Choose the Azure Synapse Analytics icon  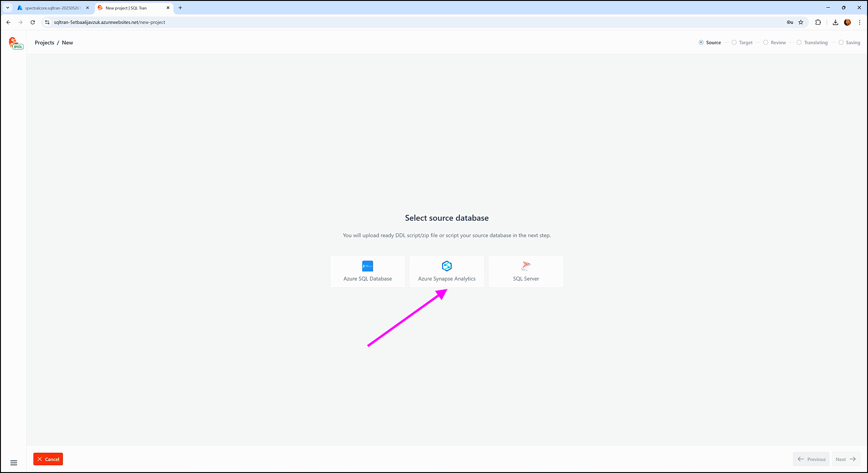447,266
